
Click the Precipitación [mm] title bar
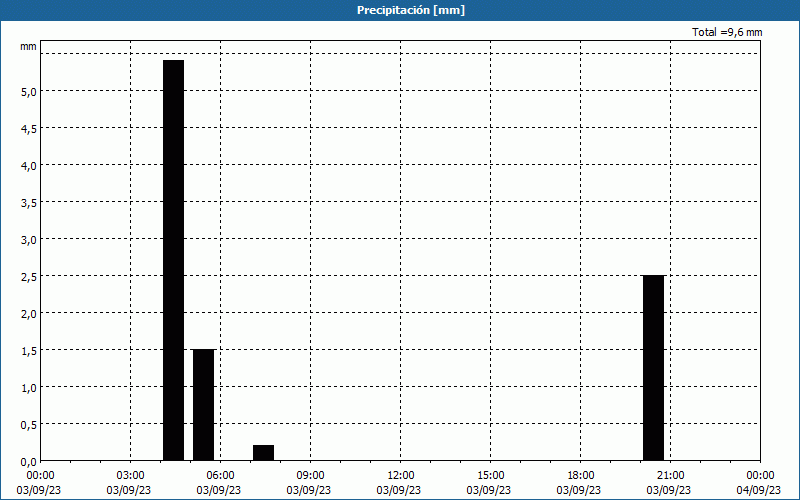click(400, 10)
